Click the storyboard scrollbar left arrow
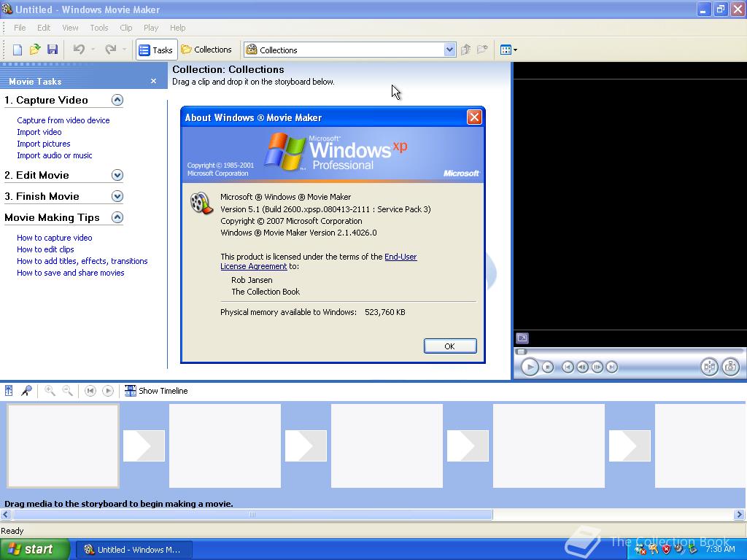The height and width of the screenshot is (560, 747). coord(6,514)
